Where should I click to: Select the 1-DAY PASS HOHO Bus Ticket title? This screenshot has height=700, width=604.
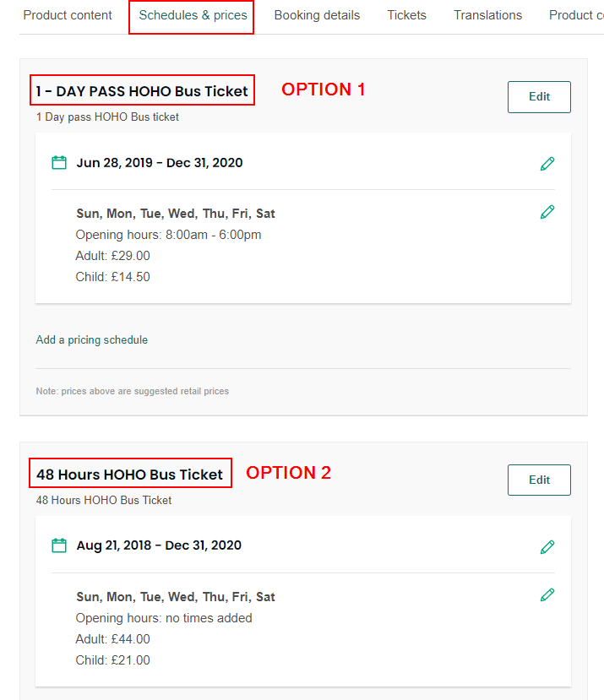[142, 90]
